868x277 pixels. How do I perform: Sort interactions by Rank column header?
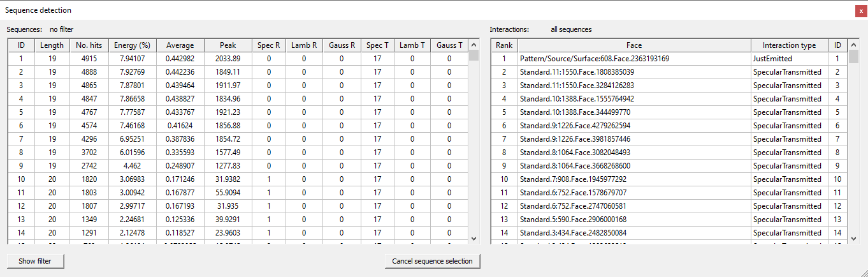click(x=504, y=45)
